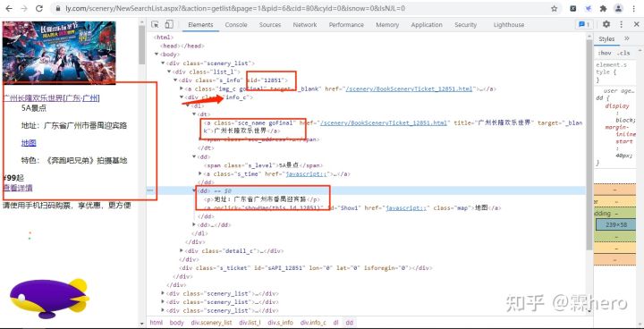Open the Sources tab
The height and width of the screenshot is (329, 644).
(x=270, y=25)
